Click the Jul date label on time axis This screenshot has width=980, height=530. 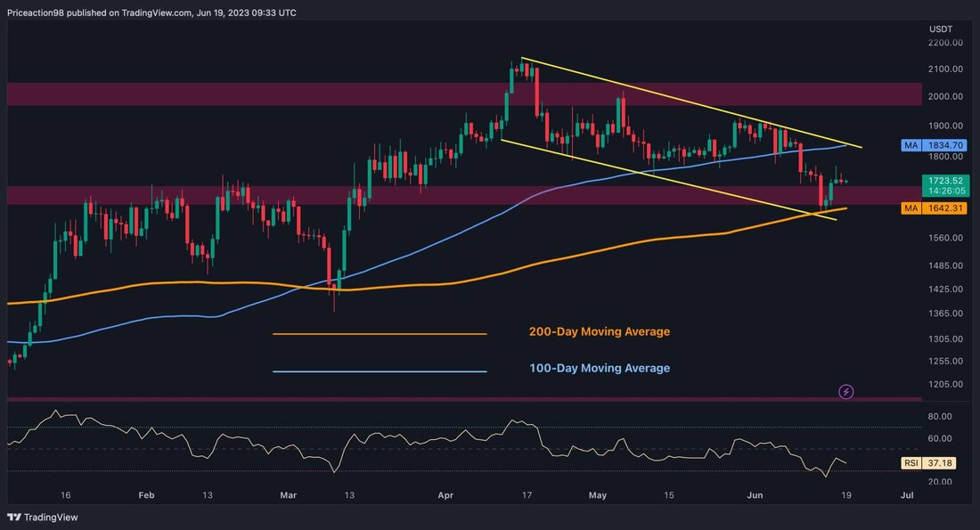click(907, 495)
